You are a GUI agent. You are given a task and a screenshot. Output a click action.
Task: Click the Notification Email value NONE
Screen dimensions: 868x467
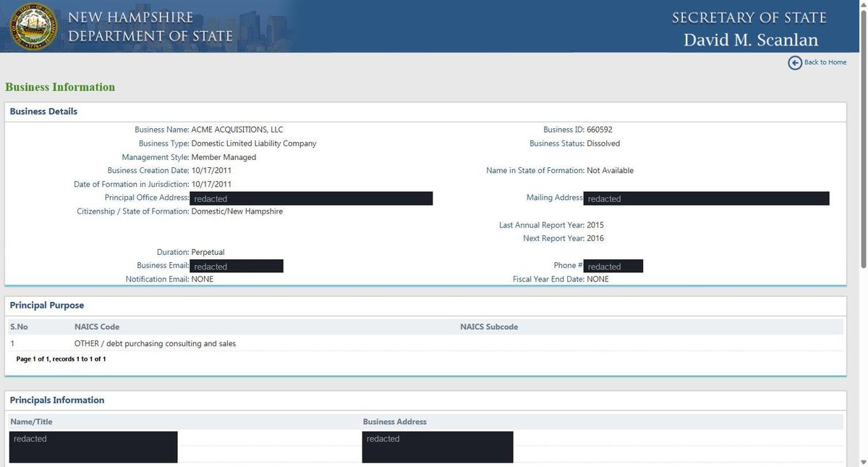202,279
